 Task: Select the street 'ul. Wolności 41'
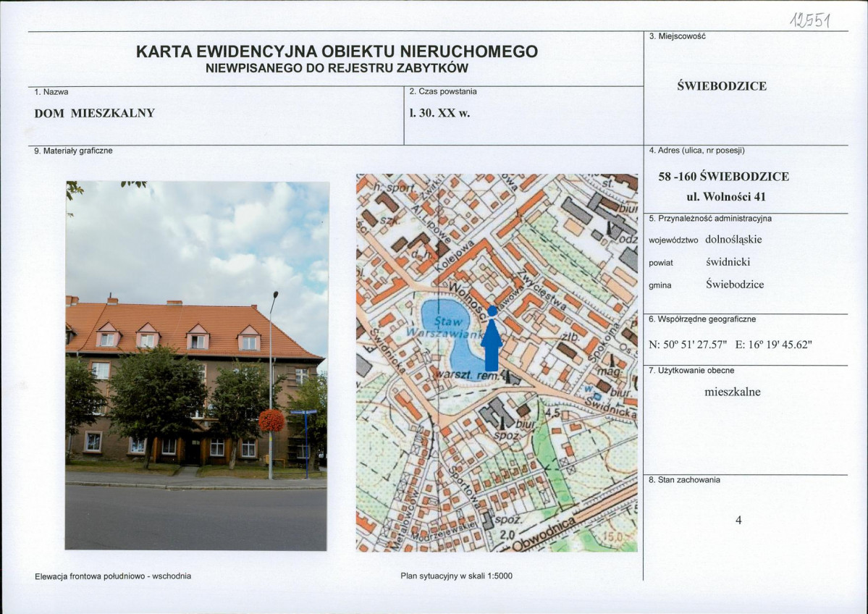point(725,196)
